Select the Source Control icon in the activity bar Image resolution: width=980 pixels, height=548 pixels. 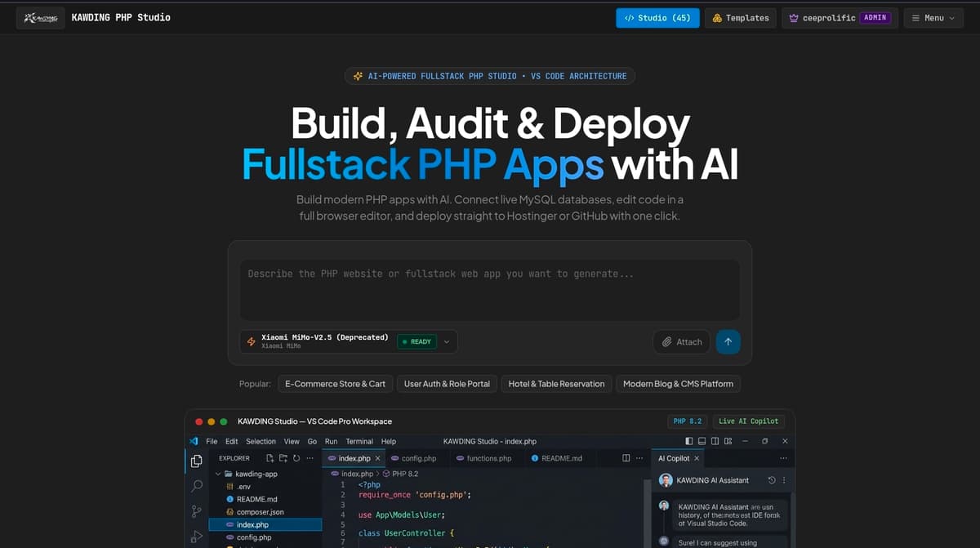pyautogui.click(x=196, y=512)
